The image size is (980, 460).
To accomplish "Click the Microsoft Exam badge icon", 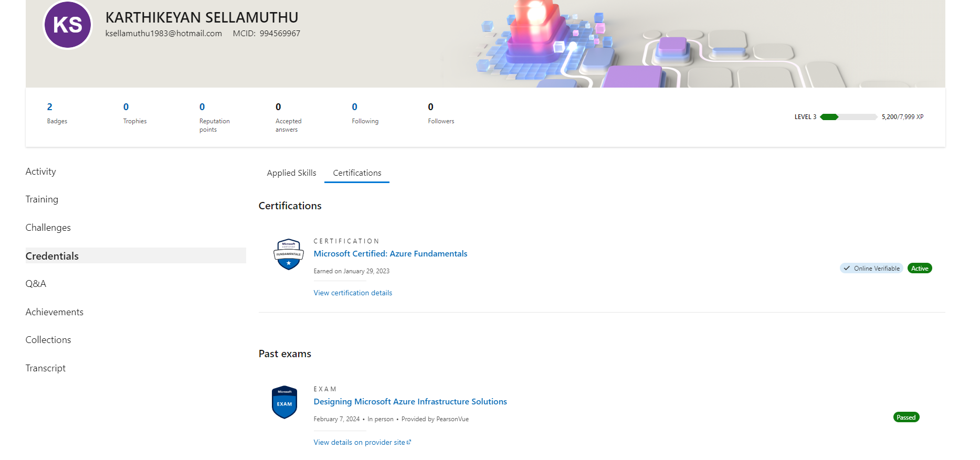I will coord(284,402).
